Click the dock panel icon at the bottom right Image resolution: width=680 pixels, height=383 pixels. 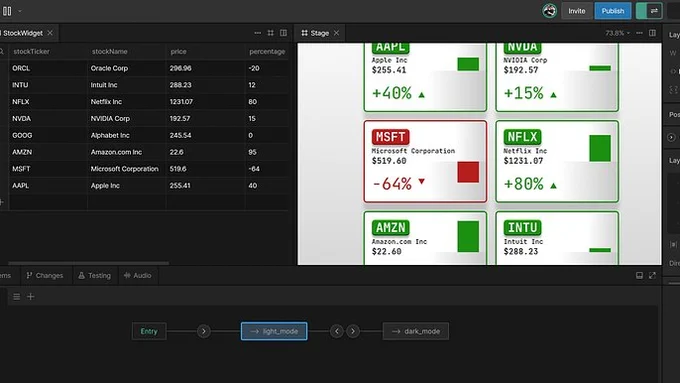pos(639,275)
